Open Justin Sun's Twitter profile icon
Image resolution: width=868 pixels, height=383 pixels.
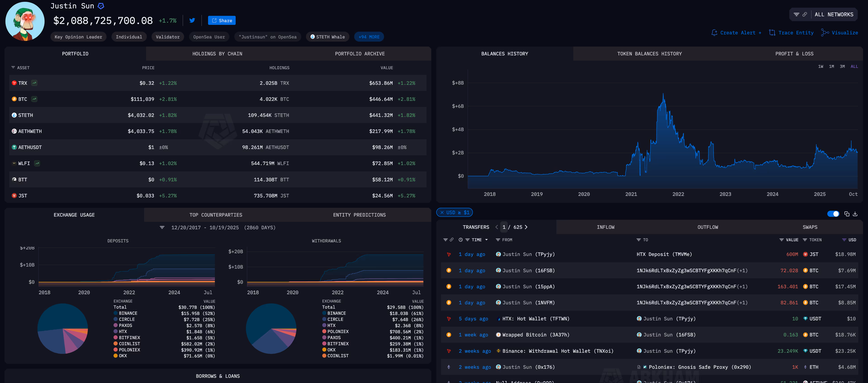pos(192,20)
